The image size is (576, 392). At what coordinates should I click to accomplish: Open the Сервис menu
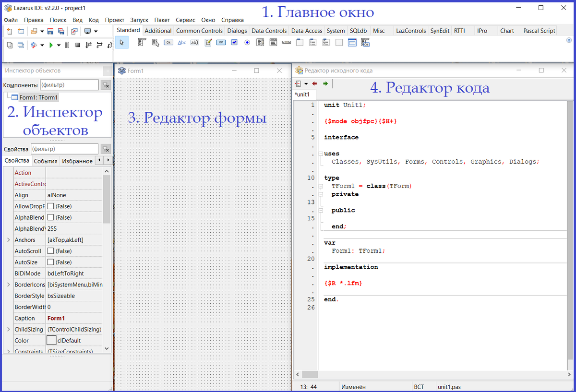185,20
